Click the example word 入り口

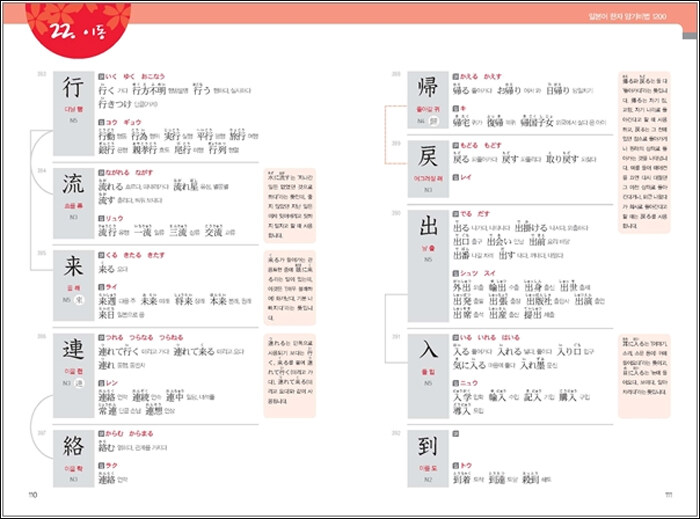[x=569, y=350]
